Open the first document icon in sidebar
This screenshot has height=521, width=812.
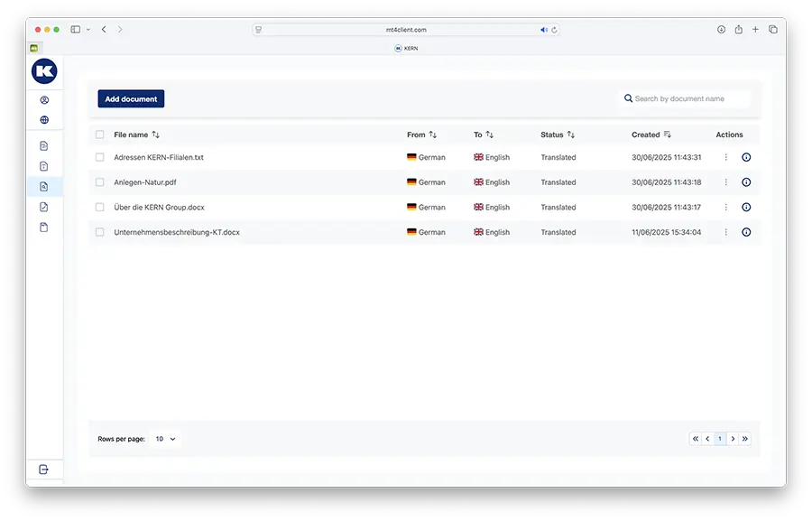coord(44,146)
